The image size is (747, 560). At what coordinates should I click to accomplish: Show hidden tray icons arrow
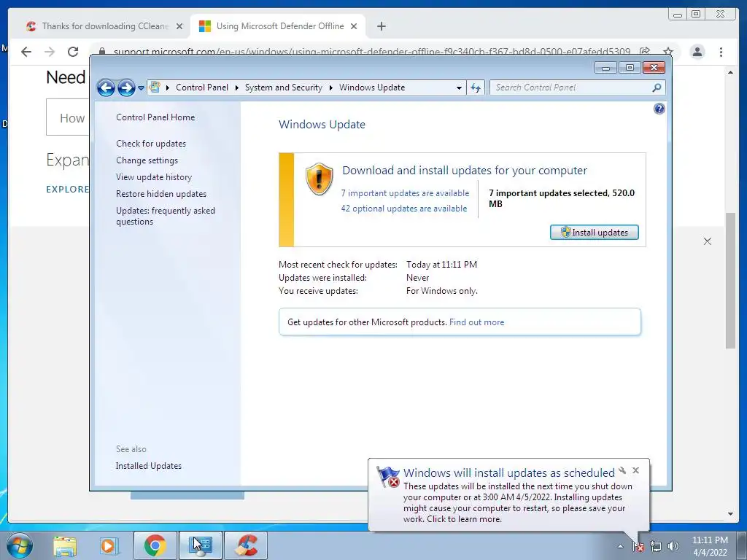pyautogui.click(x=620, y=546)
